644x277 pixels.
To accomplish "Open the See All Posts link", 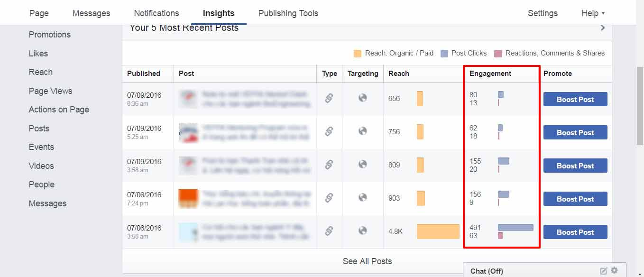I will point(367,261).
